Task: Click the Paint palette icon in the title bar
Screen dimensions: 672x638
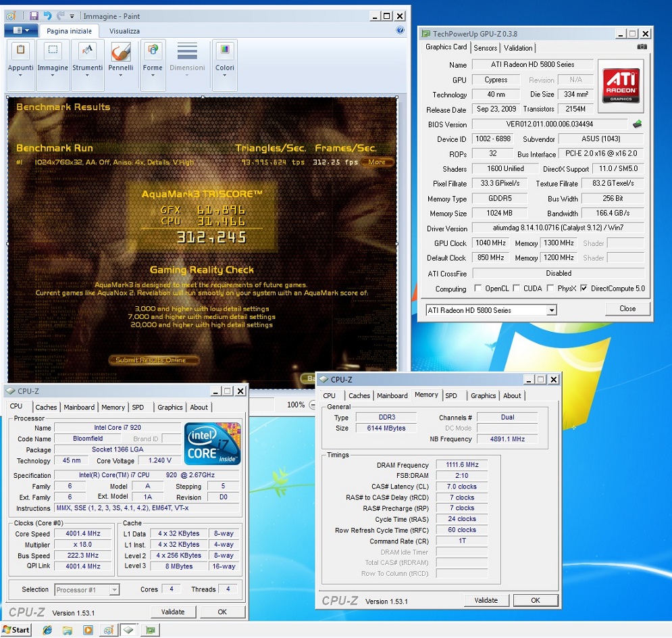Action: click(11, 16)
